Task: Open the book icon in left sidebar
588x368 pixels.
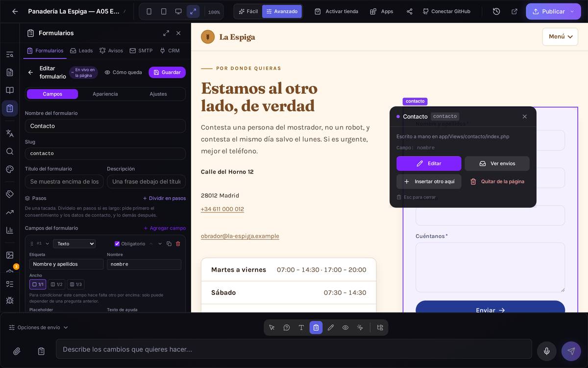Action: (x=10, y=90)
